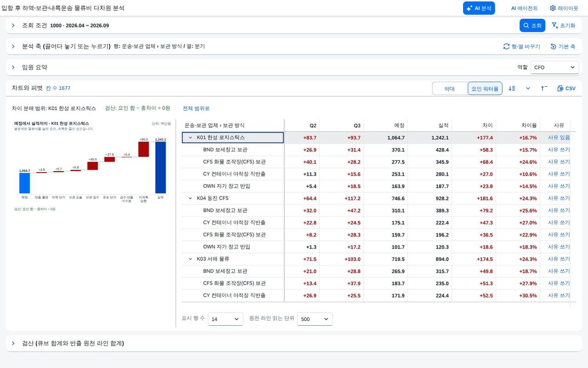Click 사유 쓰기 in the +30.5% row

point(559,295)
